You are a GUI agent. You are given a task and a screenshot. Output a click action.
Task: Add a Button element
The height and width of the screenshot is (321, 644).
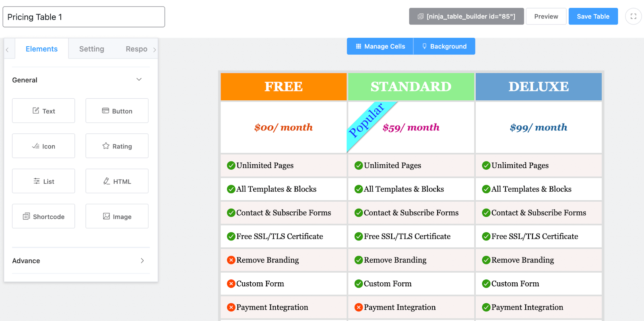117,111
